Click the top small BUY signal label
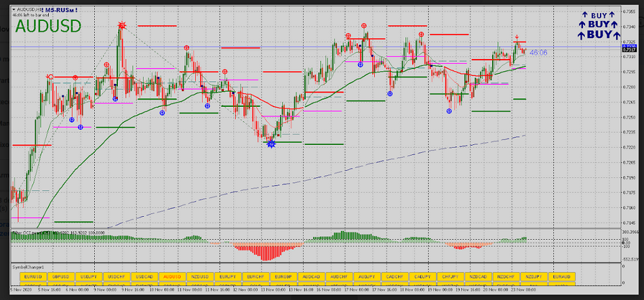This screenshot has width=644, height=300. 599,14
